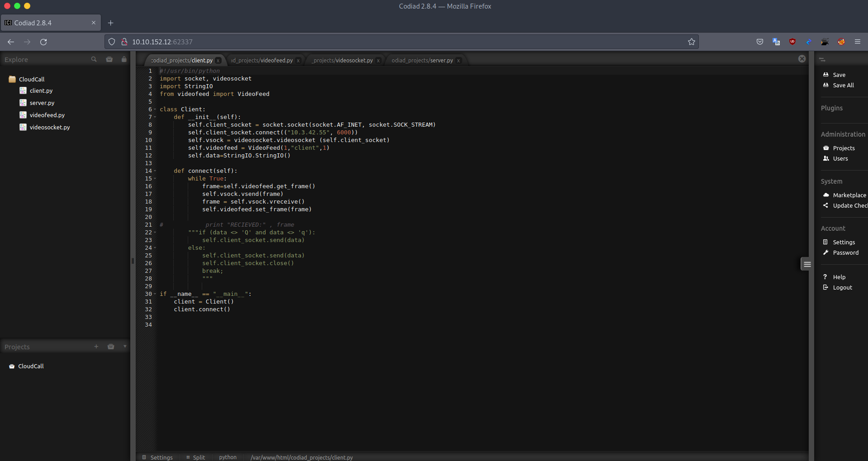Click Save in the right sidebar
The image size is (868, 461).
click(x=834, y=75)
